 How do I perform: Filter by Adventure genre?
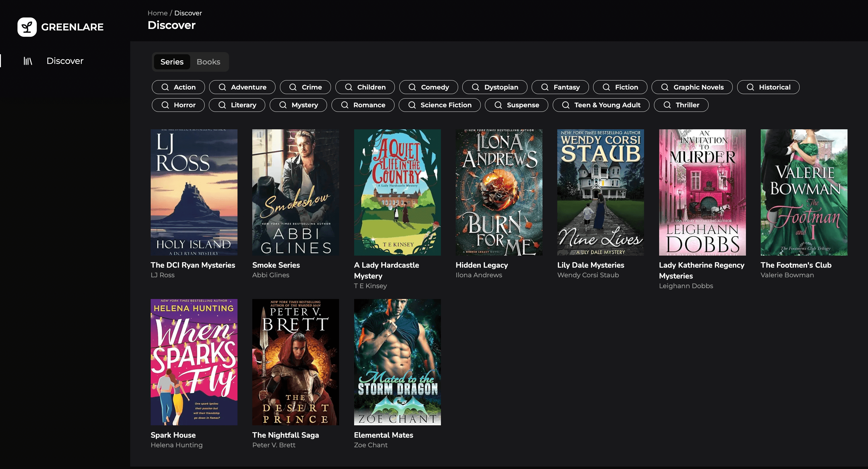(x=242, y=87)
